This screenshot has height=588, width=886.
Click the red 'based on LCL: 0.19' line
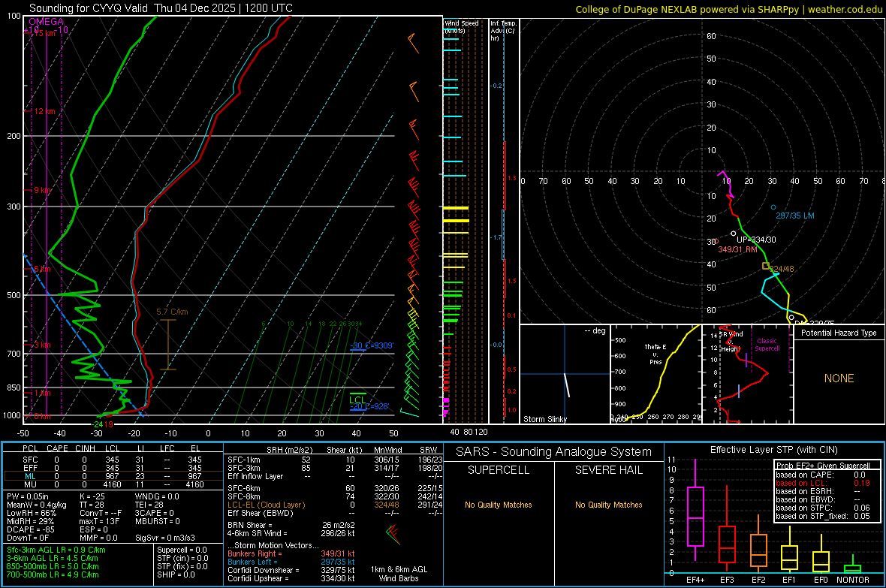(x=823, y=483)
